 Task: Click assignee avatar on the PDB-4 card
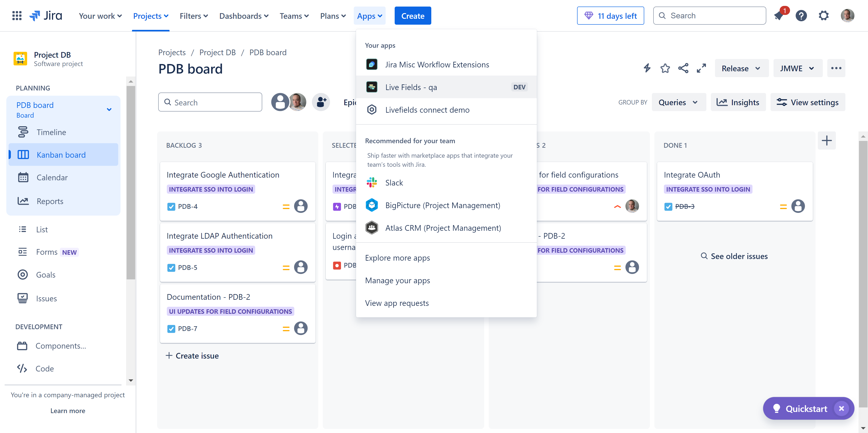pyautogui.click(x=301, y=206)
